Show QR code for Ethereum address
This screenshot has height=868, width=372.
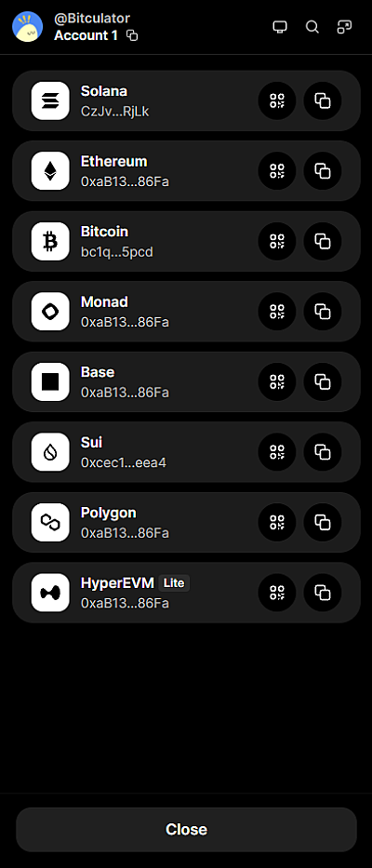pos(277,171)
